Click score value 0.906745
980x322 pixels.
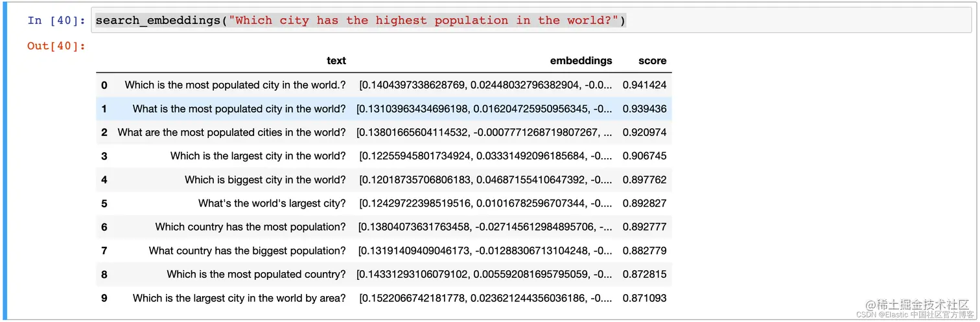[x=645, y=156]
